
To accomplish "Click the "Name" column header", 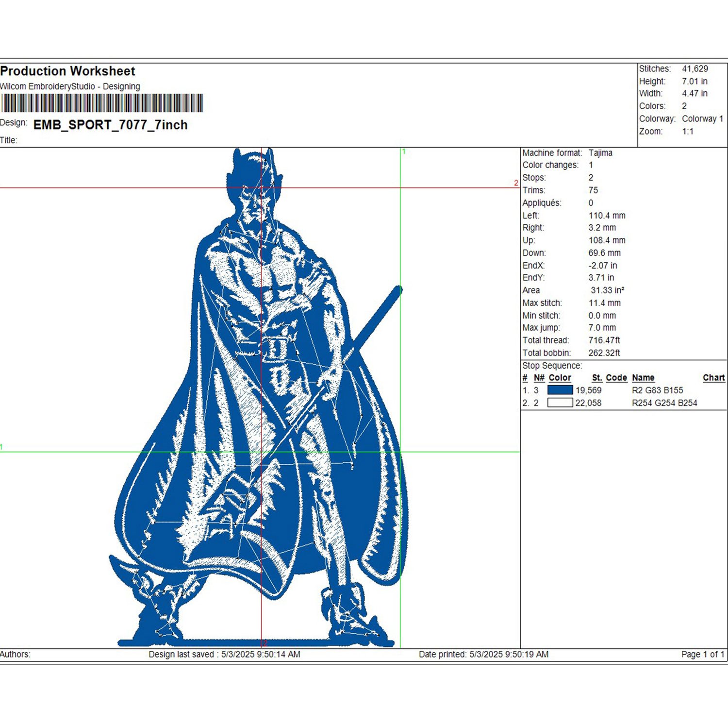I will [643, 378].
